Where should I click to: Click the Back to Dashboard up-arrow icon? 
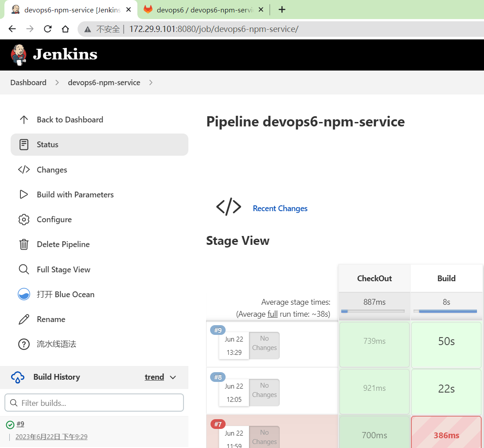pos(24,120)
